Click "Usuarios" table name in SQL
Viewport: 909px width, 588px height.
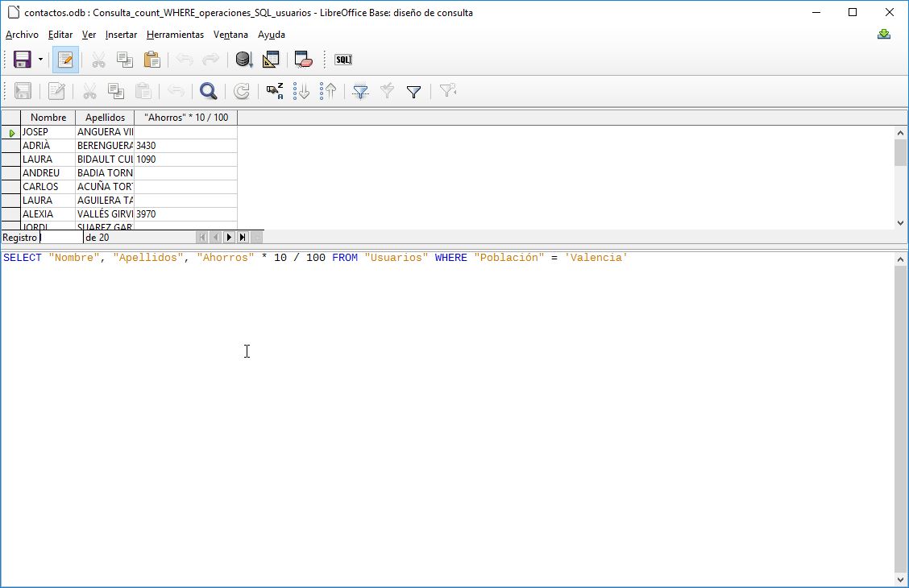(396, 258)
